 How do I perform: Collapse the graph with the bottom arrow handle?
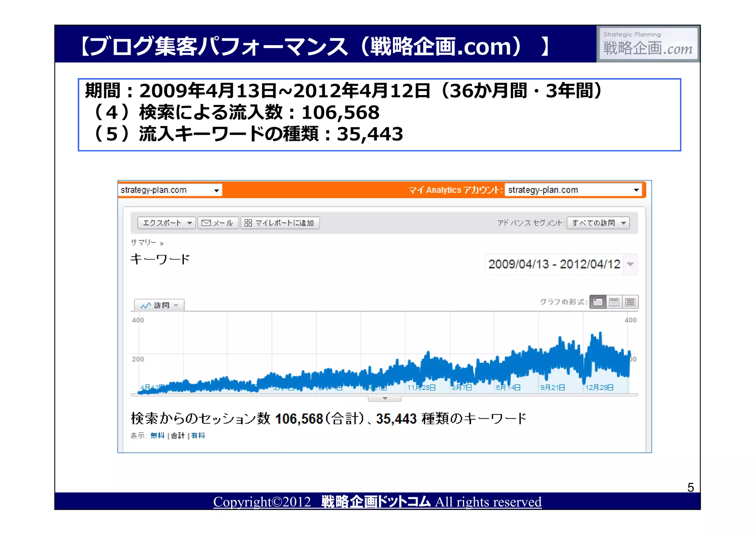click(385, 399)
